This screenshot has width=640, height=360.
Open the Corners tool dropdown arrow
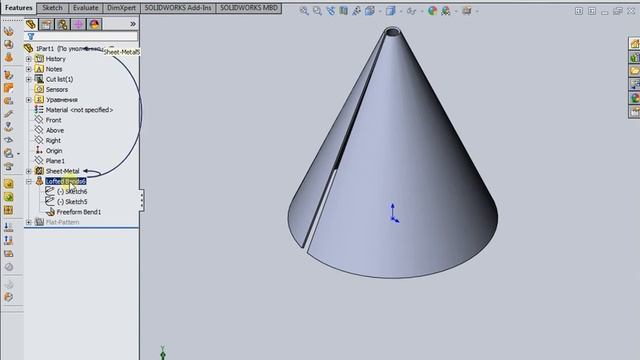pyautogui.click(x=18, y=154)
